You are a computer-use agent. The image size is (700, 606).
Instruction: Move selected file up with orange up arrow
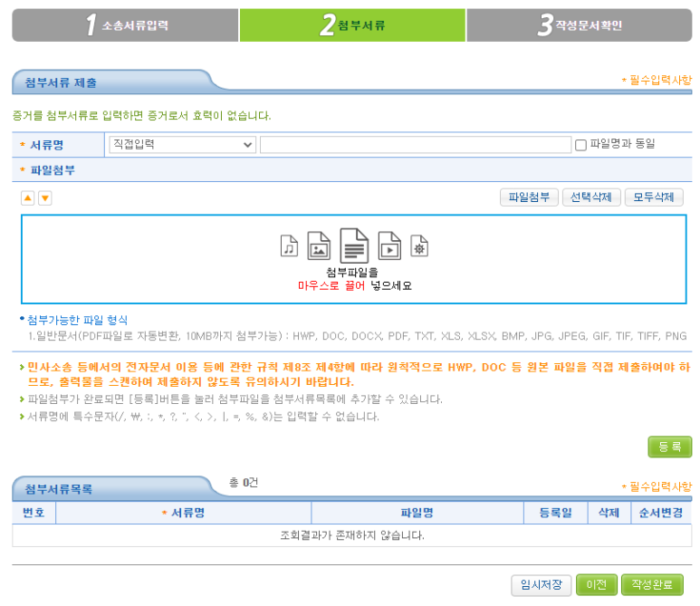[28, 197]
